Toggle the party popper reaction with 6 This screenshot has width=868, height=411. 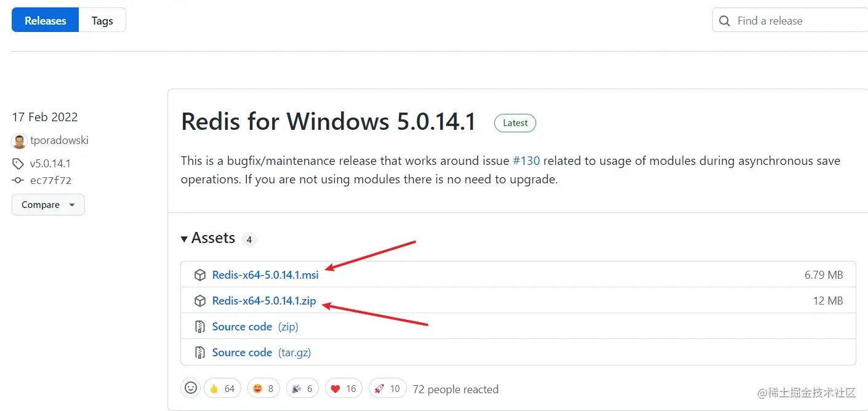coord(302,388)
